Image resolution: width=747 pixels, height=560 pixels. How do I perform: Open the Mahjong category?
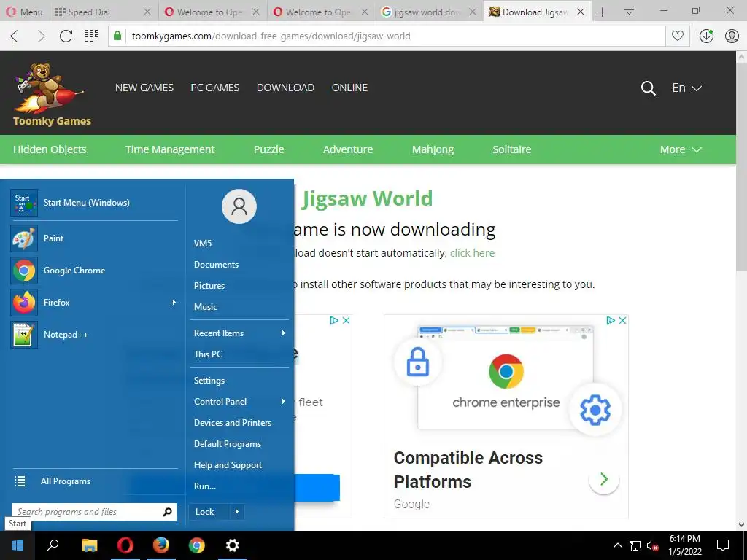[x=433, y=149]
